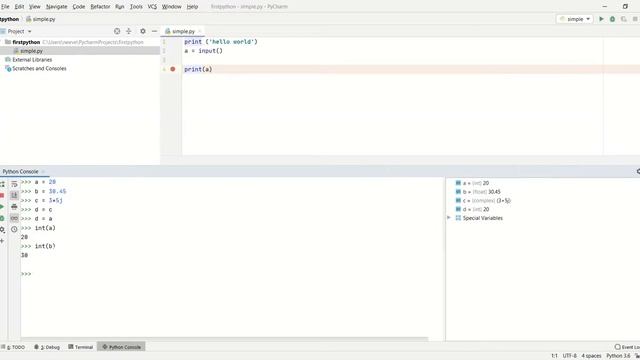
Task: Click the locate/scroll from source target icon in Project panel
Action: coord(117,31)
